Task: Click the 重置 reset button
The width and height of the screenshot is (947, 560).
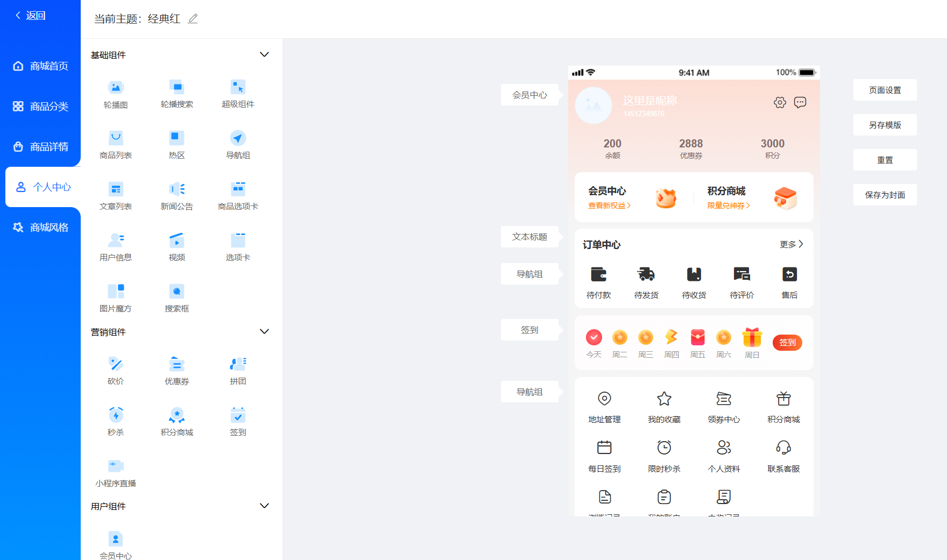Action: 885,160
